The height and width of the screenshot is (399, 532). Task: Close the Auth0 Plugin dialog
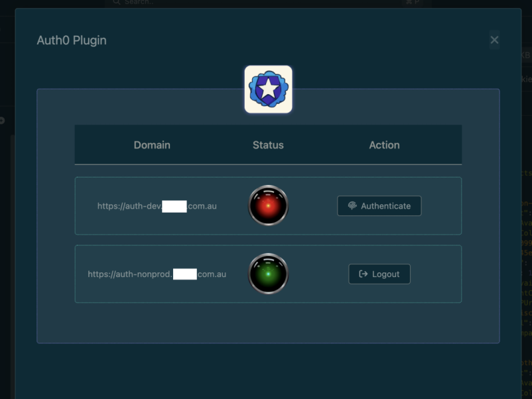[494, 40]
